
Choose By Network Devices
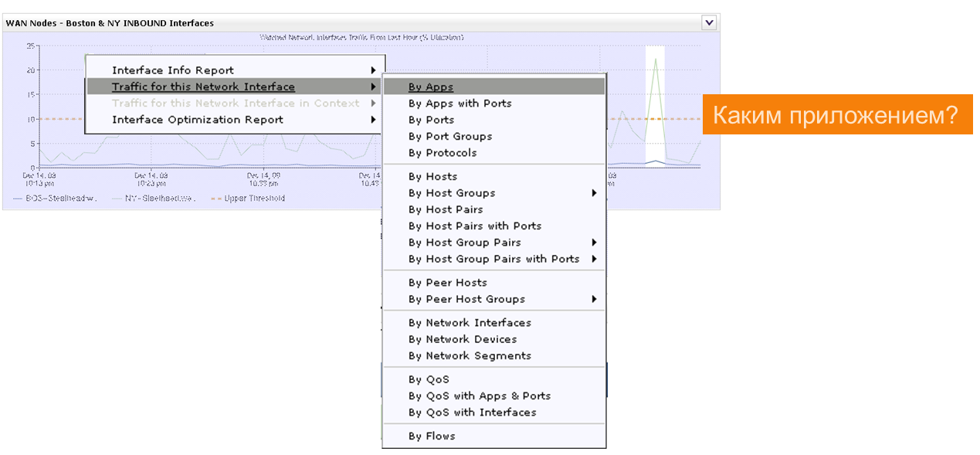(x=462, y=339)
